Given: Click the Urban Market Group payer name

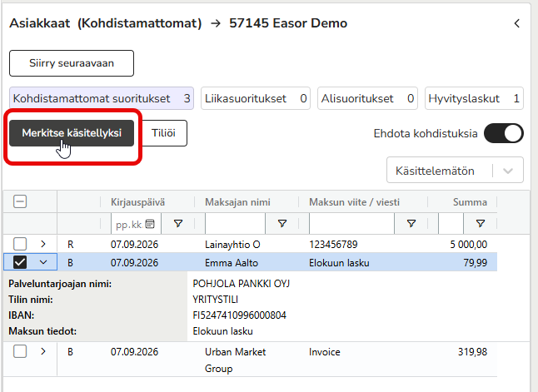Looking at the screenshot, I should coord(235,360).
